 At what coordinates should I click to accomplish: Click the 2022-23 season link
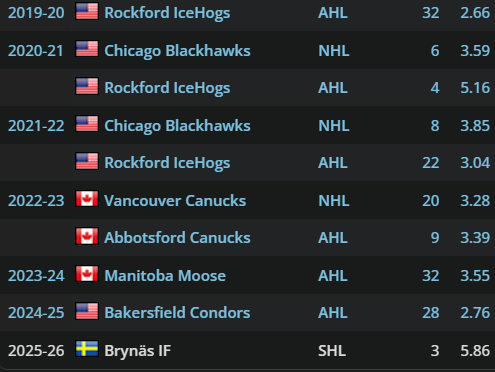36,201
